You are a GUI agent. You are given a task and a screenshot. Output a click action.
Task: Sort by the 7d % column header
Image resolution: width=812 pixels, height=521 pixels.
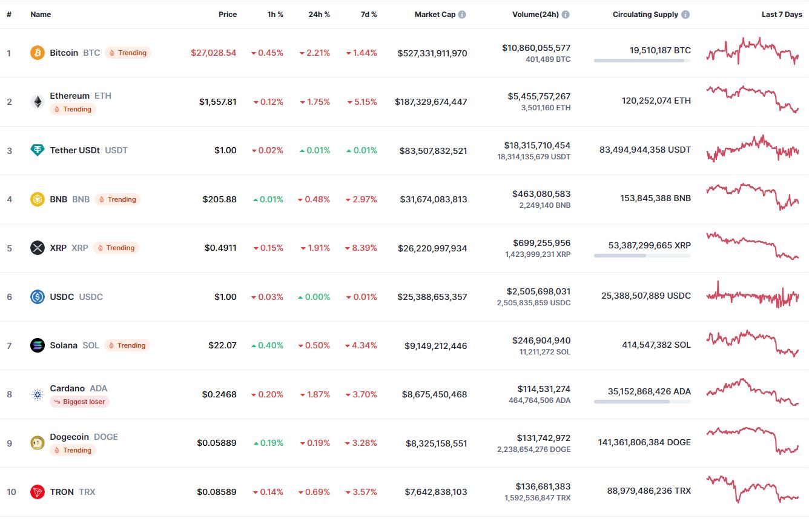click(x=369, y=15)
